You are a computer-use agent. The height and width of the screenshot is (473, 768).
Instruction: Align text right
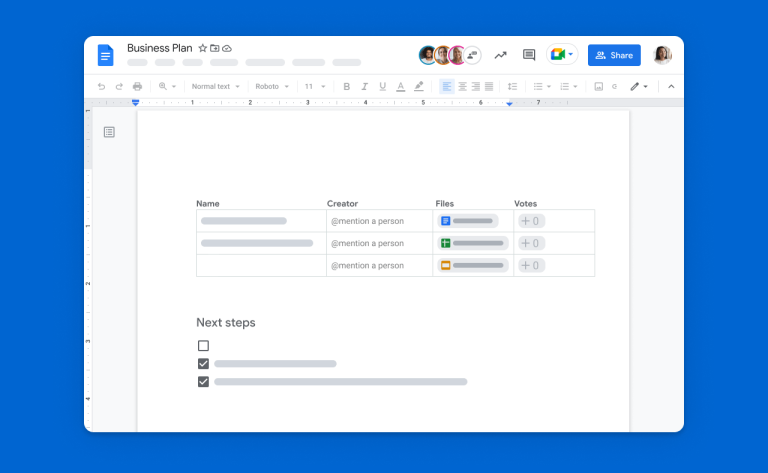tap(476, 87)
